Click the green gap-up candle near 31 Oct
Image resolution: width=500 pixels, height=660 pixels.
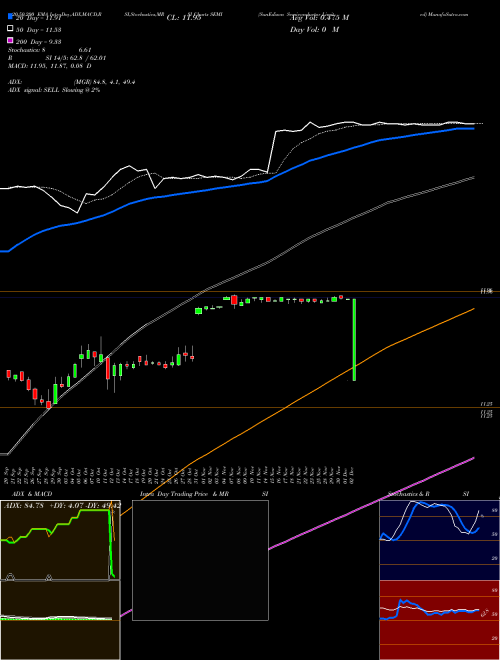click(x=198, y=311)
